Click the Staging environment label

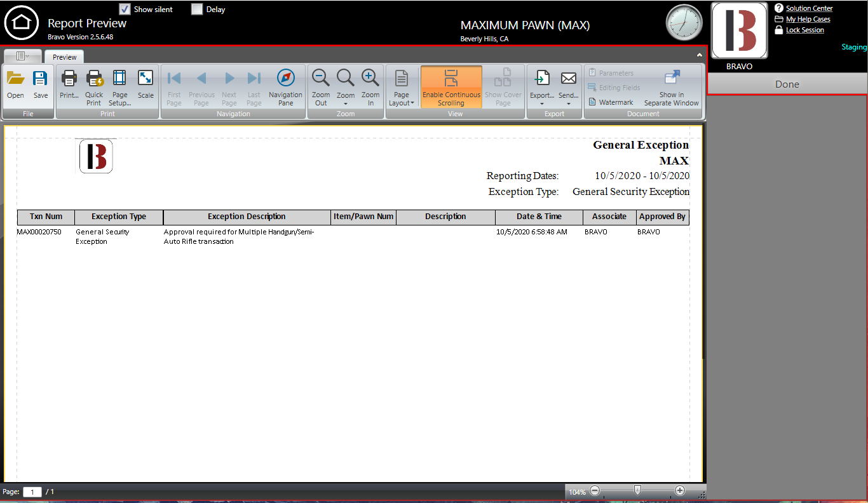[854, 47]
